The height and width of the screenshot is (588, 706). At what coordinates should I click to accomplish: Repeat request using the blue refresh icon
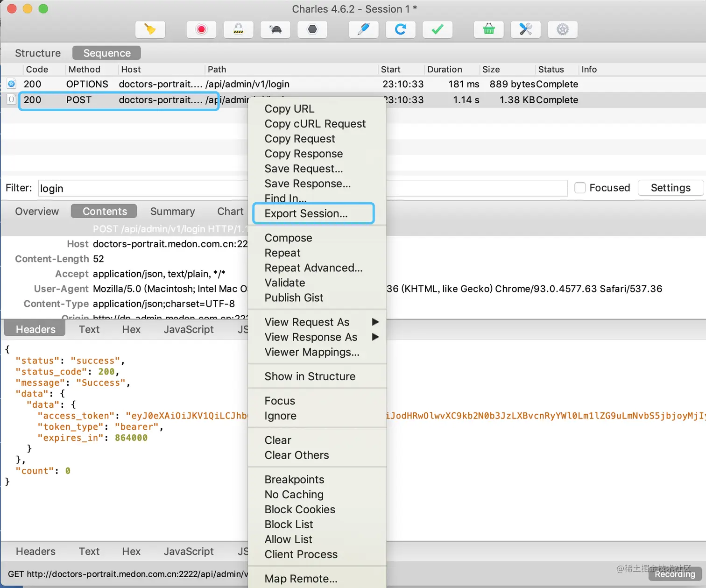click(400, 30)
